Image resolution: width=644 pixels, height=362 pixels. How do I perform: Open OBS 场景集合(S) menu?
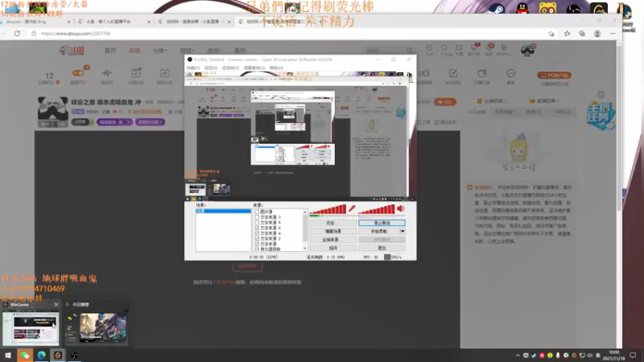pos(254,68)
